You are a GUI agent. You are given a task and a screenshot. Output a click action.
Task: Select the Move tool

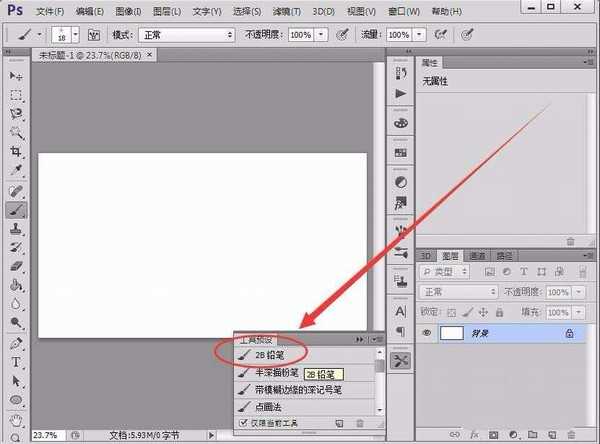click(17, 77)
